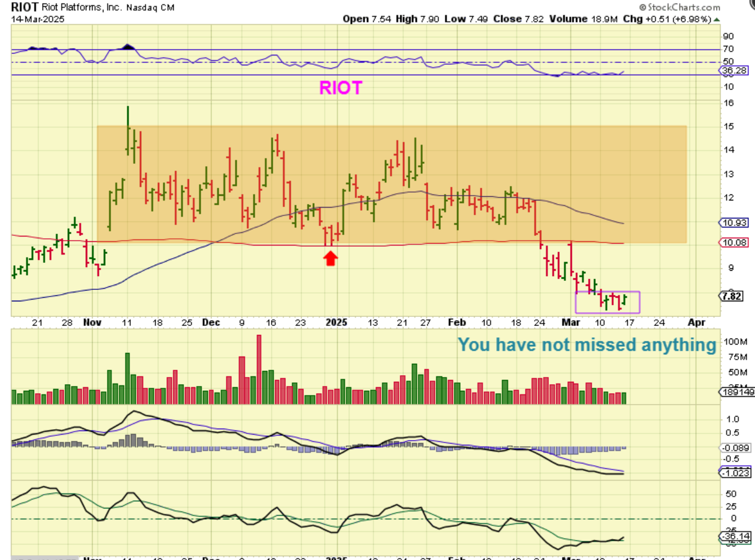The width and height of the screenshot is (755, 560).
Task: Click the bold RIOT ticker symbol in header
Action: click(x=25, y=8)
